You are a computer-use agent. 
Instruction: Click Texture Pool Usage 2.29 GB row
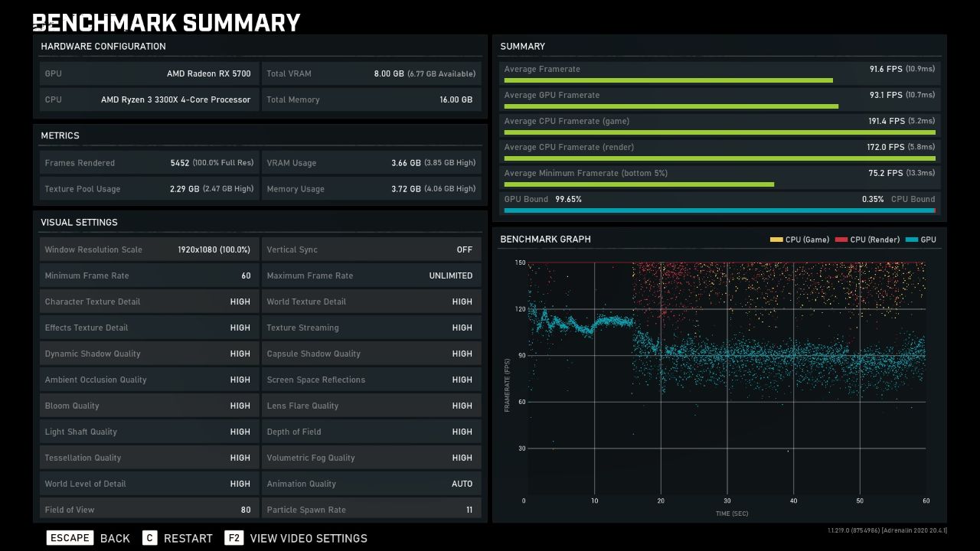tap(149, 189)
